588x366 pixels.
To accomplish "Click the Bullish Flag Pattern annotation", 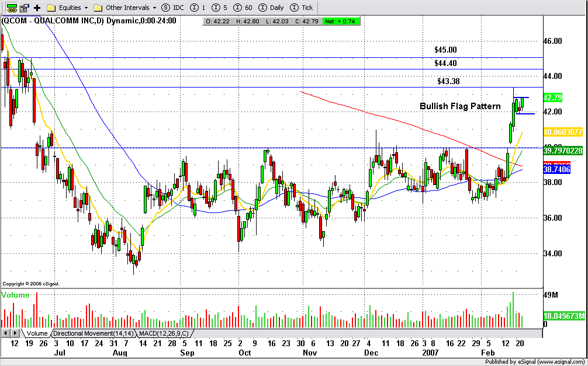I will click(x=460, y=106).
